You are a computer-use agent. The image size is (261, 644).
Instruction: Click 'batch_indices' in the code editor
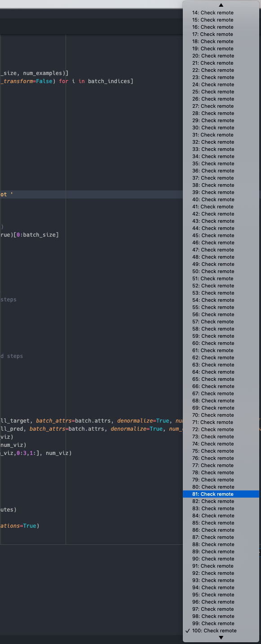[x=109, y=81]
